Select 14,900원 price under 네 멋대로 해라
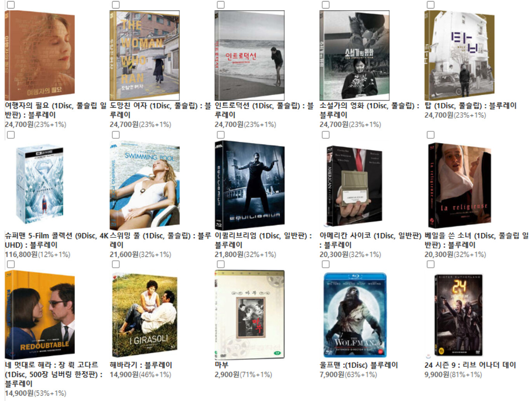 tap(19, 393)
